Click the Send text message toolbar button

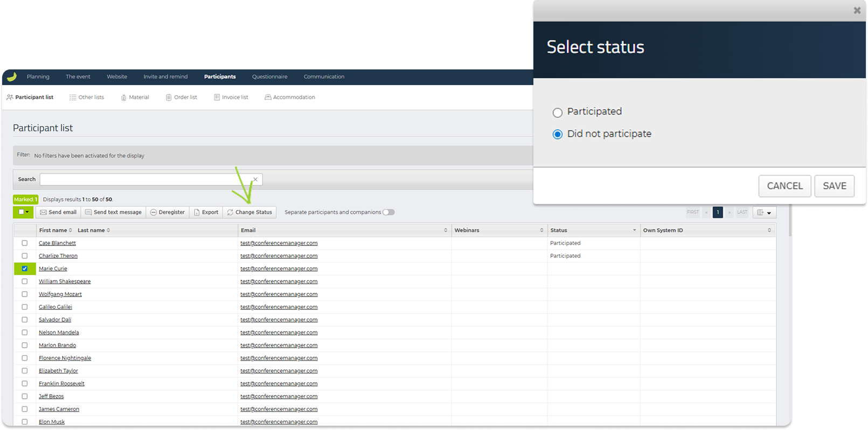pyautogui.click(x=113, y=212)
